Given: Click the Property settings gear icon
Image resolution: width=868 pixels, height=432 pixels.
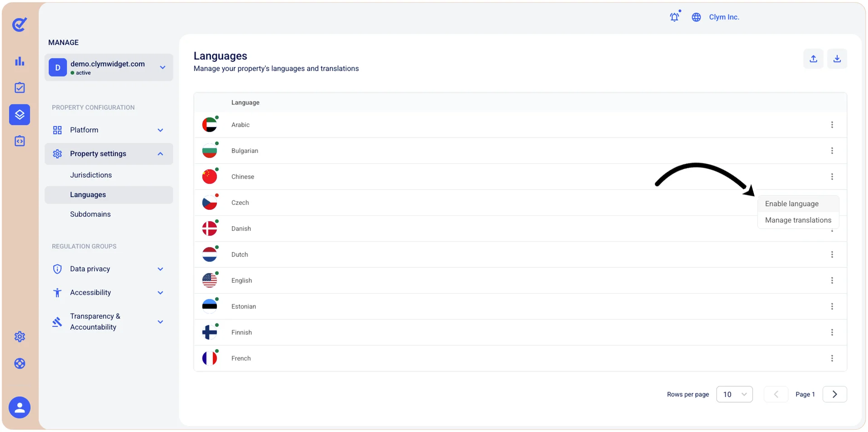Looking at the screenshot, I should coord(57,154).
